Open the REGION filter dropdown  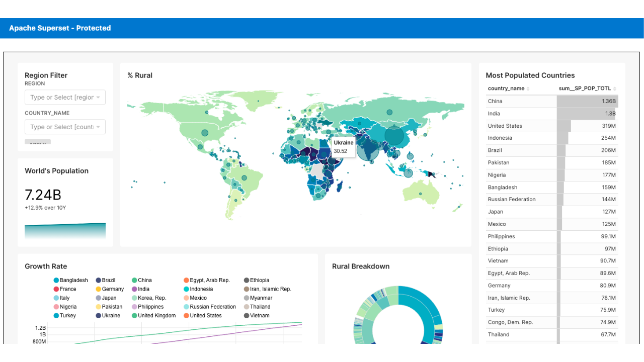coord(65,98)
